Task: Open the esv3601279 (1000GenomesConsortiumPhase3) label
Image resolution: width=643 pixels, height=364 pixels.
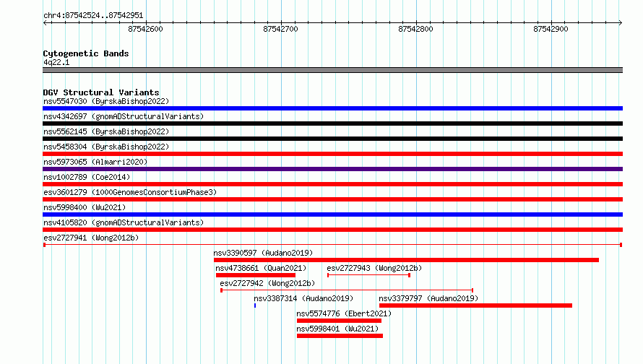Action: click(x=130, y=192)
